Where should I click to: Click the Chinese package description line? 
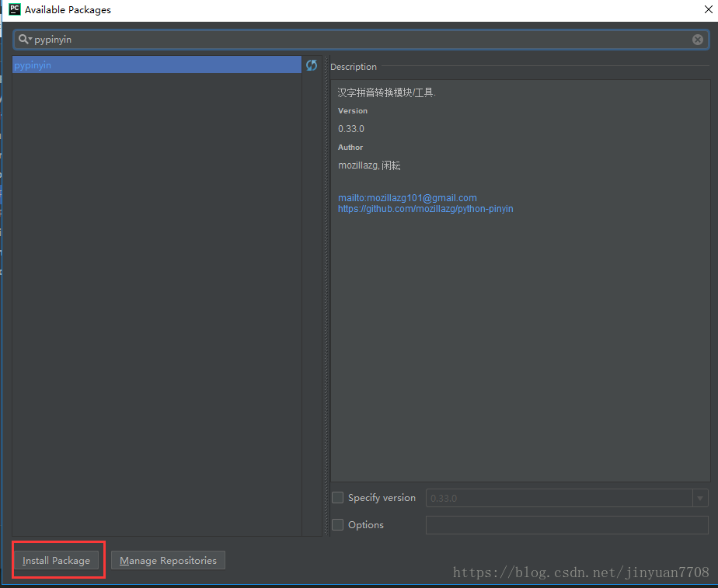[x=386, y=92]
